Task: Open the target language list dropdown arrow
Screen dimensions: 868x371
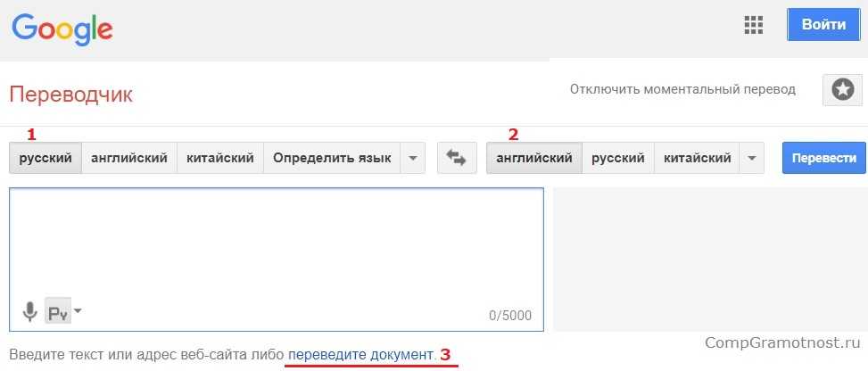Action: click(x=751, y=158)
